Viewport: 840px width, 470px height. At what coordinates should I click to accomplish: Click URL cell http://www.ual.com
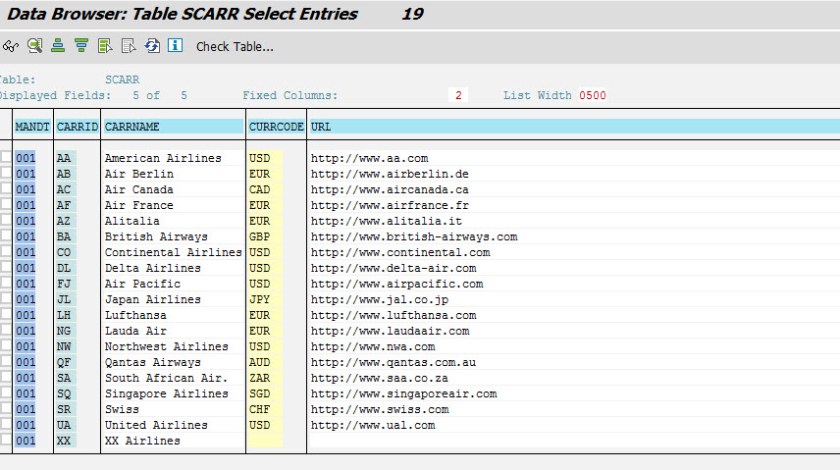(x=373, y=425)
